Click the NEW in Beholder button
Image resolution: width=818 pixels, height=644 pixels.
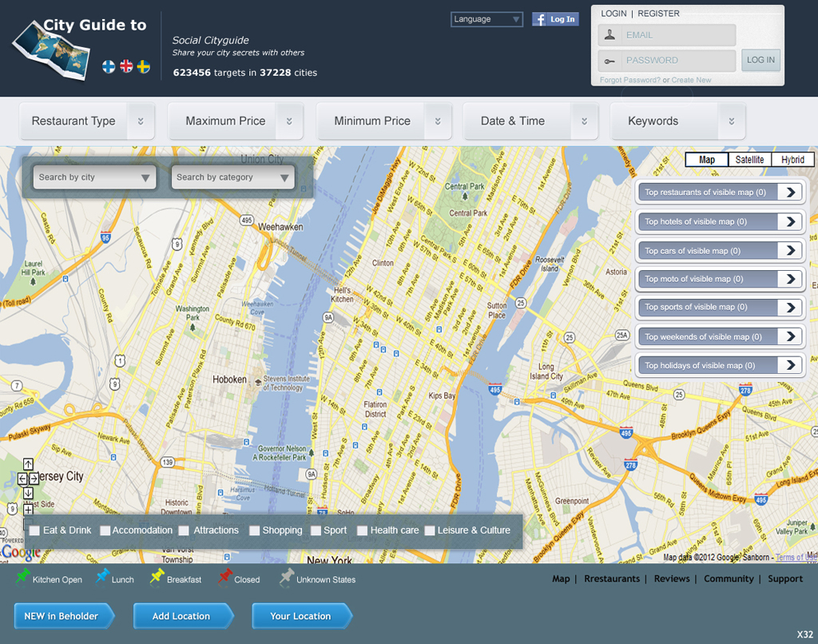64,616
